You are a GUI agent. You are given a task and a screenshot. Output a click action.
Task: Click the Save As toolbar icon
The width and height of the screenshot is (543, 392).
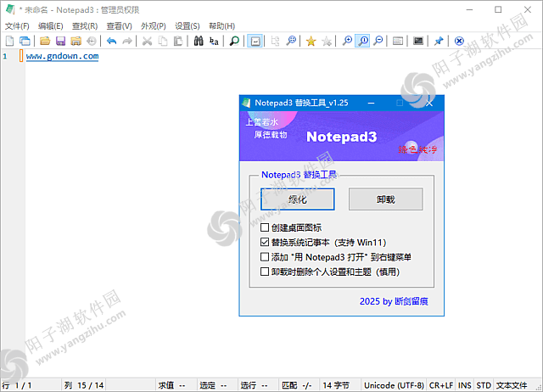point(76,42)
